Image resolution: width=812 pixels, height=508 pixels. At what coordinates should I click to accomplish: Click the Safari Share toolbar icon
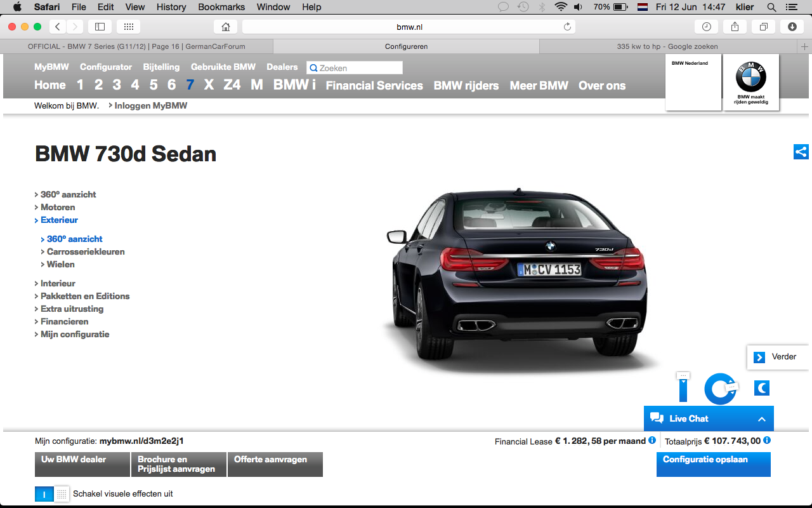coord(735,27)
